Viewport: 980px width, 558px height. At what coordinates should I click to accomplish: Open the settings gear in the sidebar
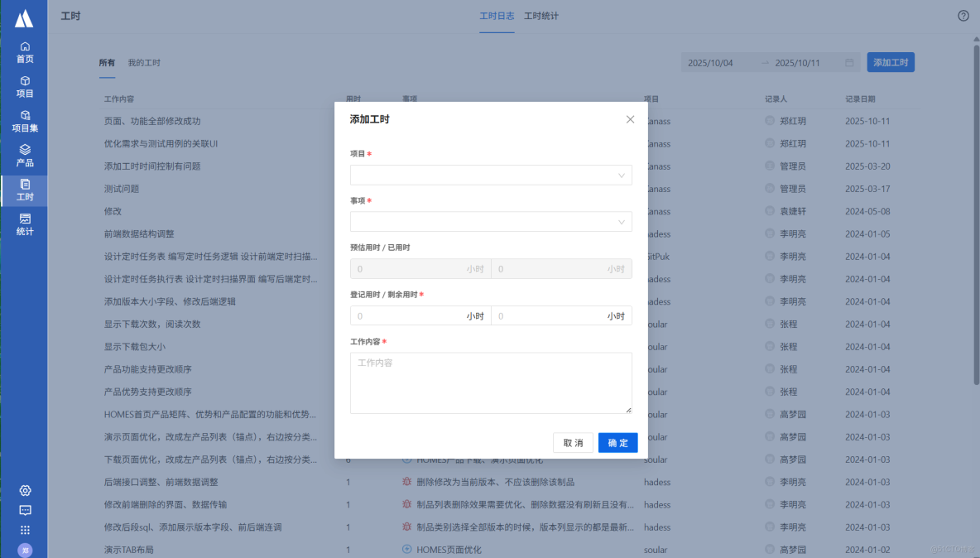pyautogui.click(x=24, y=490)
